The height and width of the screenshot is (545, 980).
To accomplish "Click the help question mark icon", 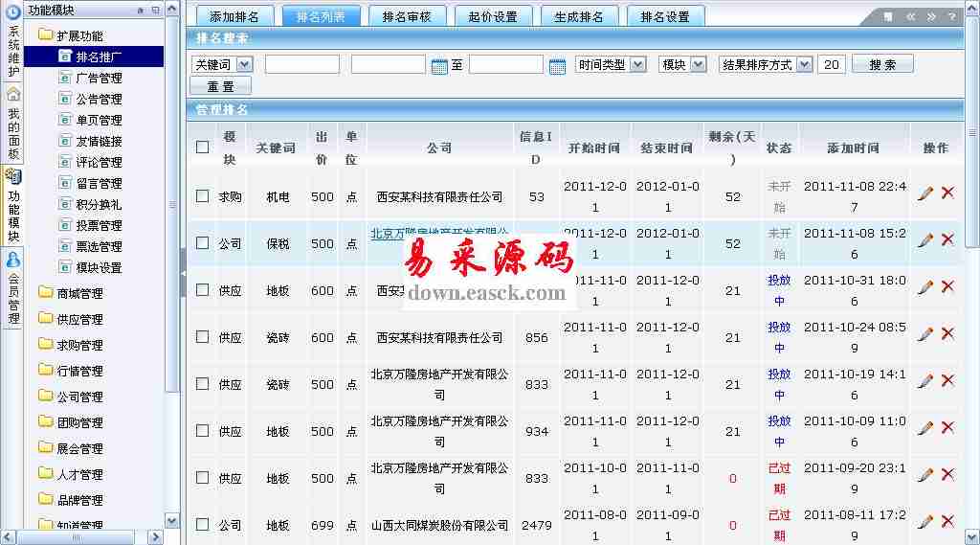I will coord(951,17).
